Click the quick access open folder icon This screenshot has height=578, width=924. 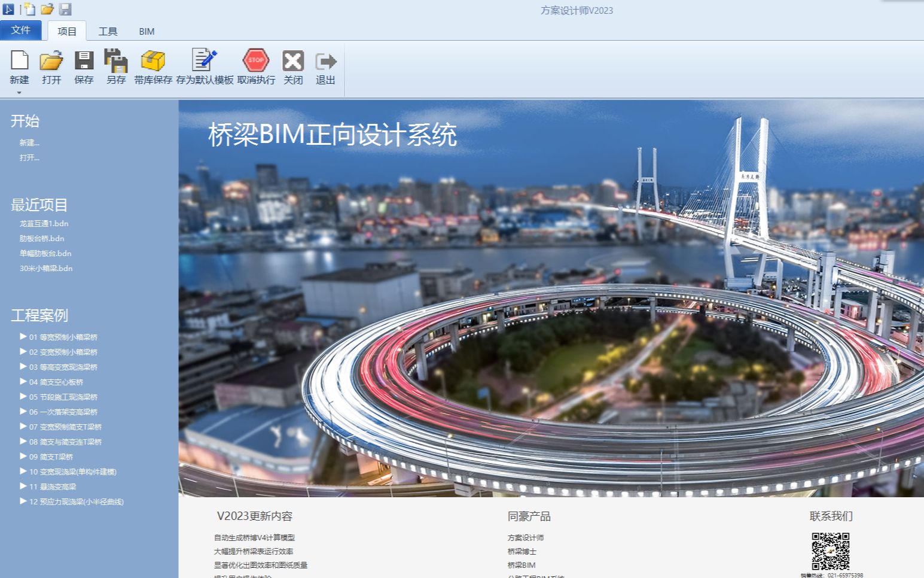coord(47,9)
